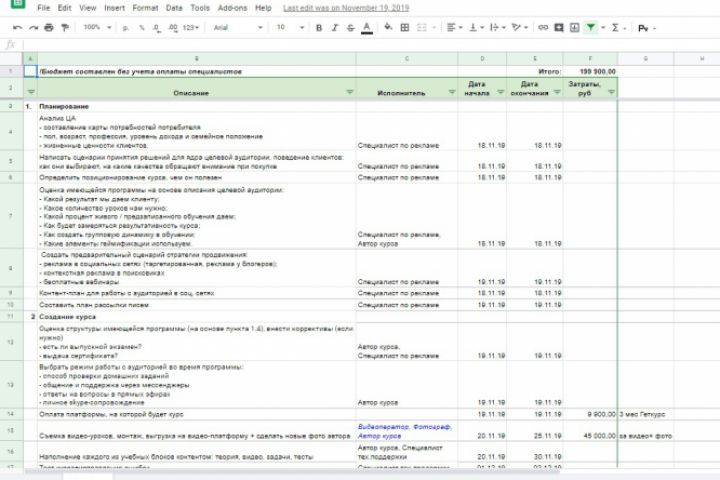Viewport: 720px width, 480px height.
Task: Toggle bold formatting
Action: pyautogui.click(x=319, y=28)
